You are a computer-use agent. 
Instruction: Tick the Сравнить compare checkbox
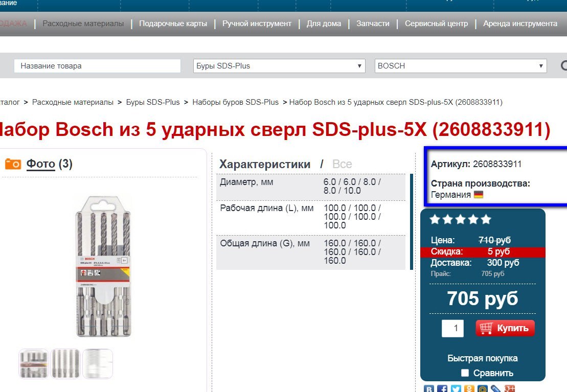(465, 373)
